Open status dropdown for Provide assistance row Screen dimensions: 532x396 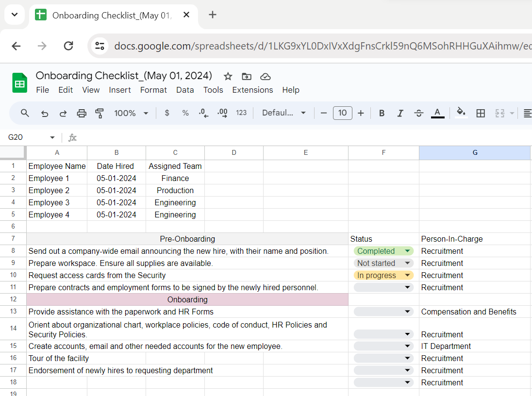383,312
